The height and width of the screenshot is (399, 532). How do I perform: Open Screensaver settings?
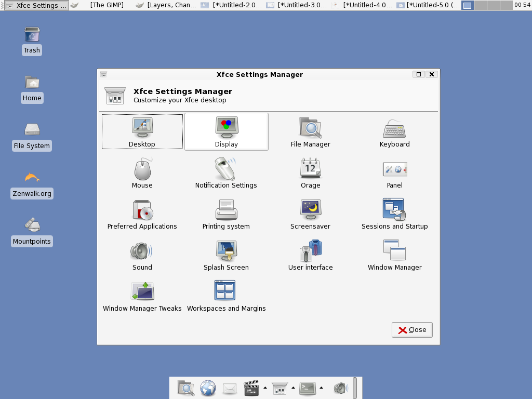[311, 214]
